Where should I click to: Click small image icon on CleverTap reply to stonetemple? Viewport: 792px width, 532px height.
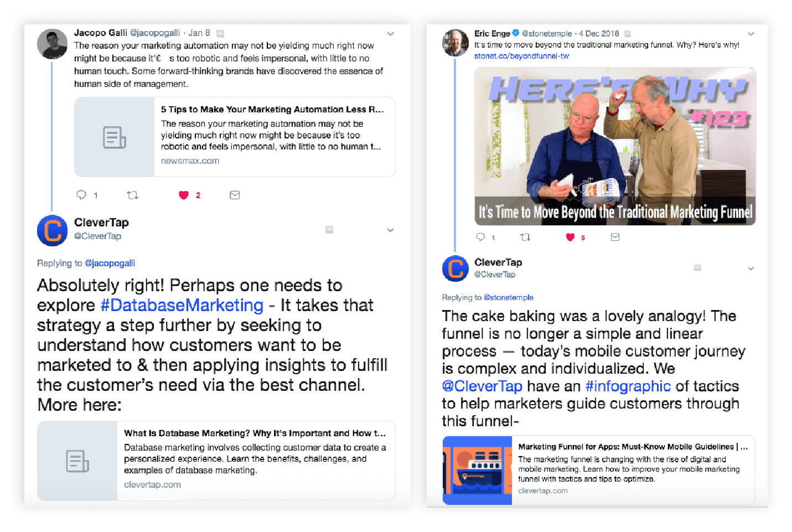tap(697, 268)
